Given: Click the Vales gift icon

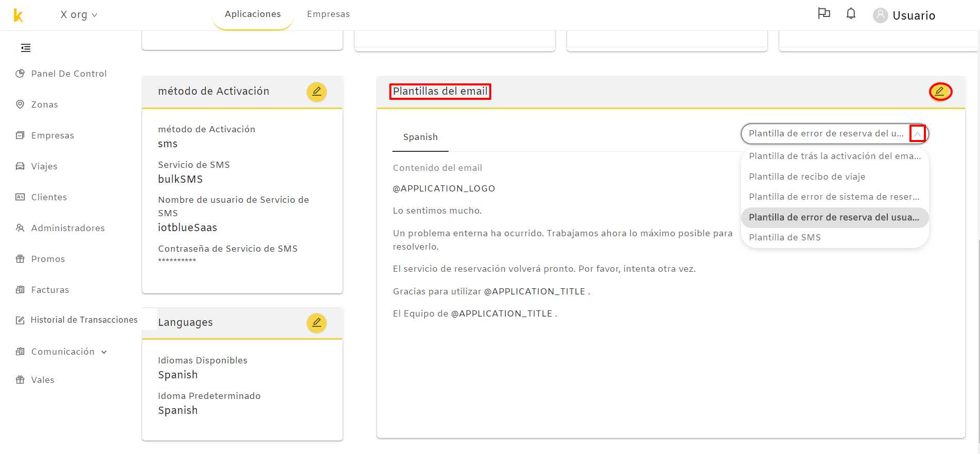Looking at the screenshot, I should 20,380.
